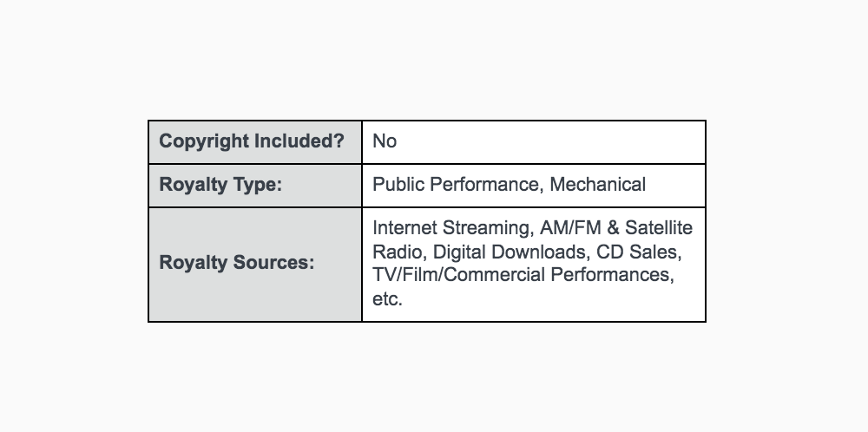This screenshot has height=432, width=868.
Task: Click the word "Type:" in the second row
Action: [257, 185]
